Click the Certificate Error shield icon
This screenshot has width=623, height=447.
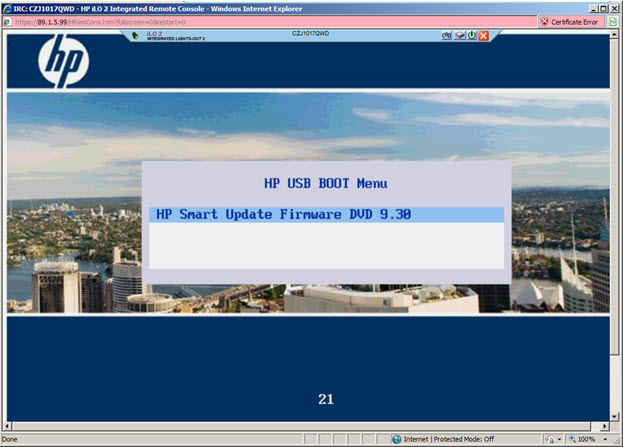[x=544, y=21]
